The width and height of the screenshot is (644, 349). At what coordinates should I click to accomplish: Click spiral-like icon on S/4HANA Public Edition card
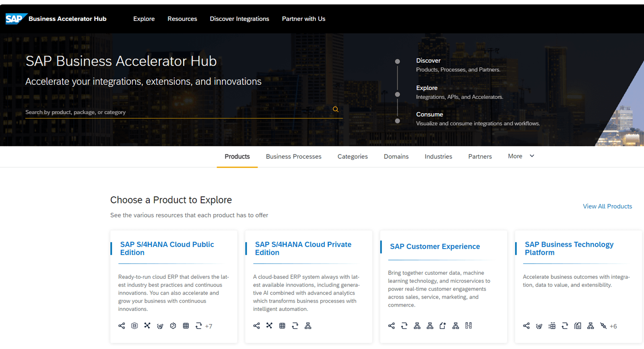(160, 326)
